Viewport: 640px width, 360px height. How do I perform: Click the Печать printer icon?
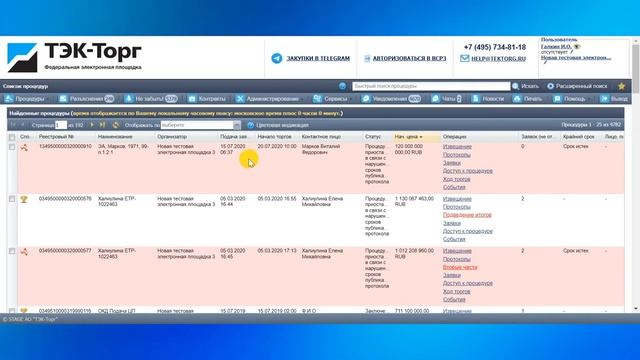point(517,99)
